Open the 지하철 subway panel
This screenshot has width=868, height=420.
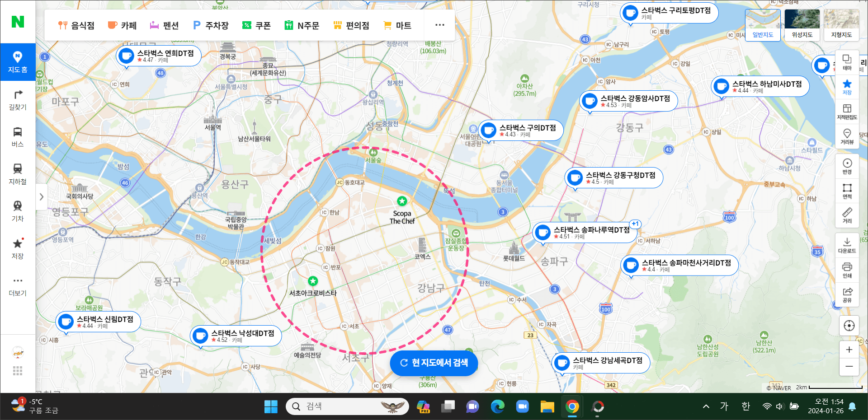(x=18, y=174)
